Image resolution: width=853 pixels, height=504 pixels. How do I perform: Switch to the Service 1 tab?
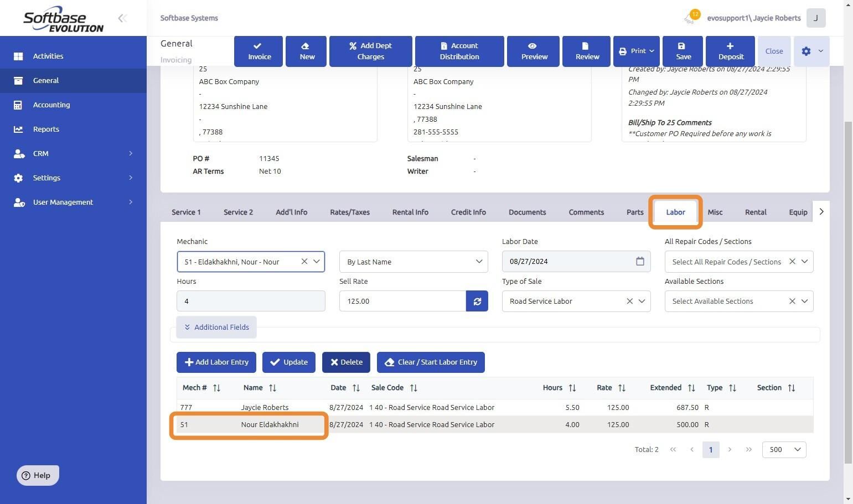click(x=186, y=212)
